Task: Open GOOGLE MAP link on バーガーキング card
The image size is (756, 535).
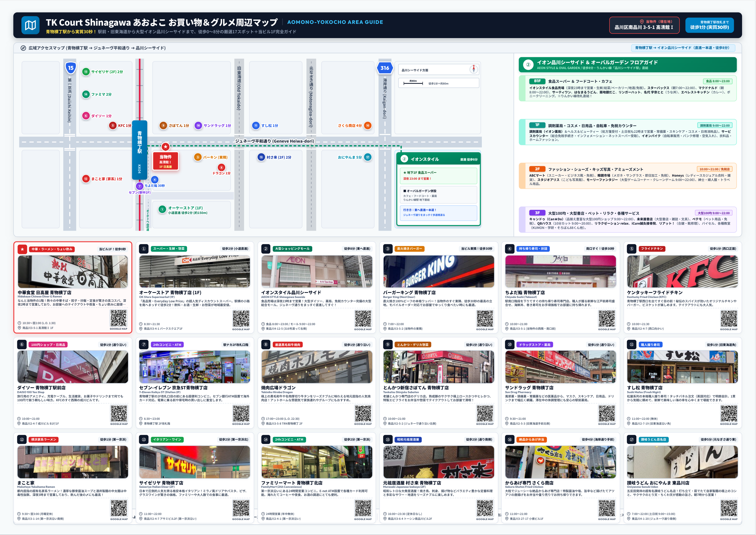Action: coord(485,329)
